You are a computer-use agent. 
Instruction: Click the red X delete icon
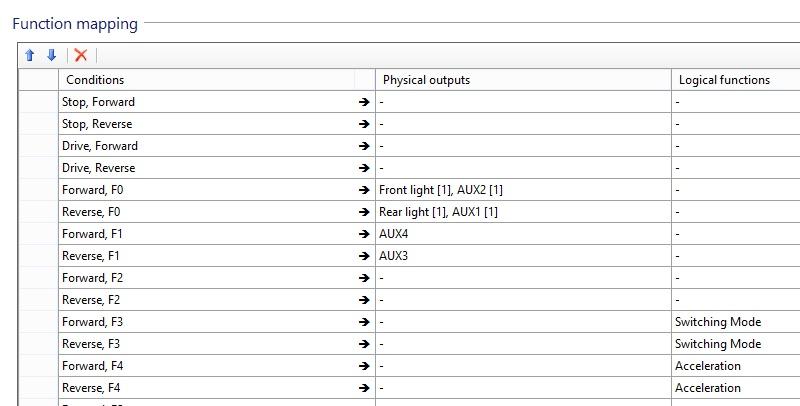pyautogui.click(x=81, y=55)
